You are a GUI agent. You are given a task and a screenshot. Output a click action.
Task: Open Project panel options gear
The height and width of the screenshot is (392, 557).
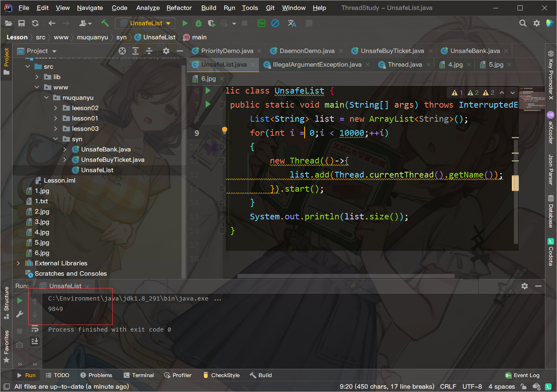(166, 51)
